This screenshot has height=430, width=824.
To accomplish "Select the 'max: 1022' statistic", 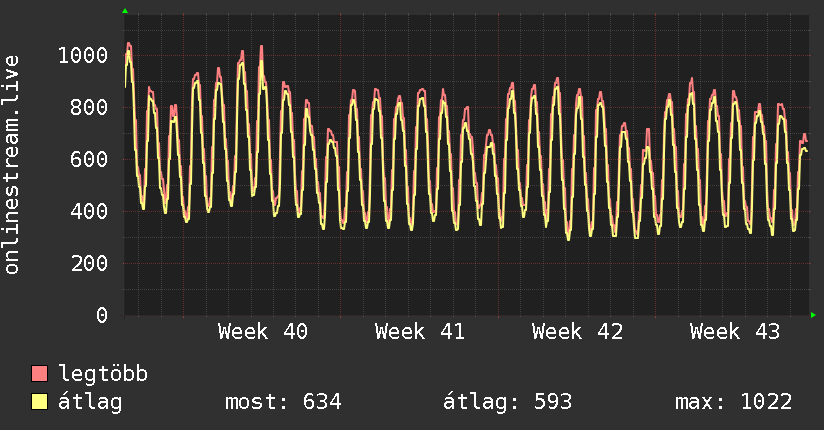I will point(733,402).
